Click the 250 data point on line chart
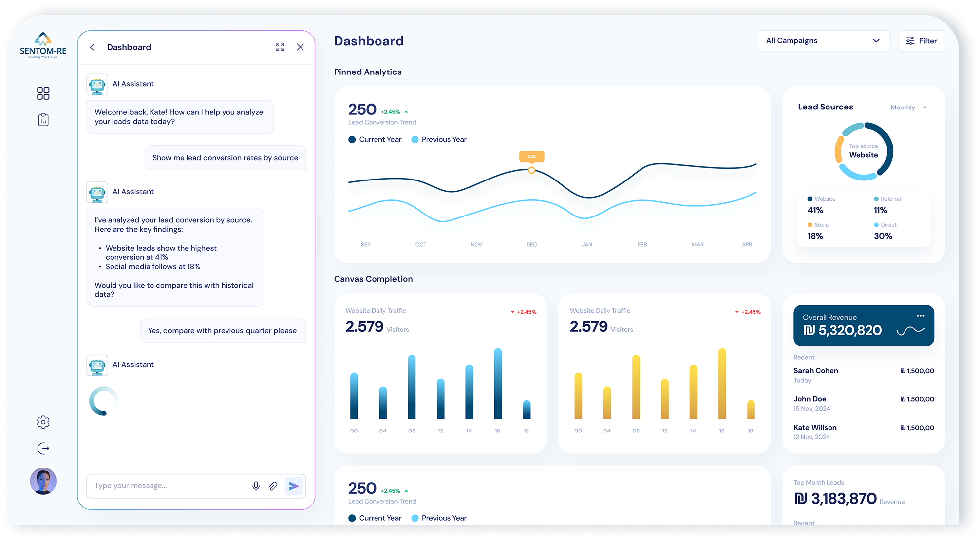This screenshot has height=540, width=980. click(531, 170)
